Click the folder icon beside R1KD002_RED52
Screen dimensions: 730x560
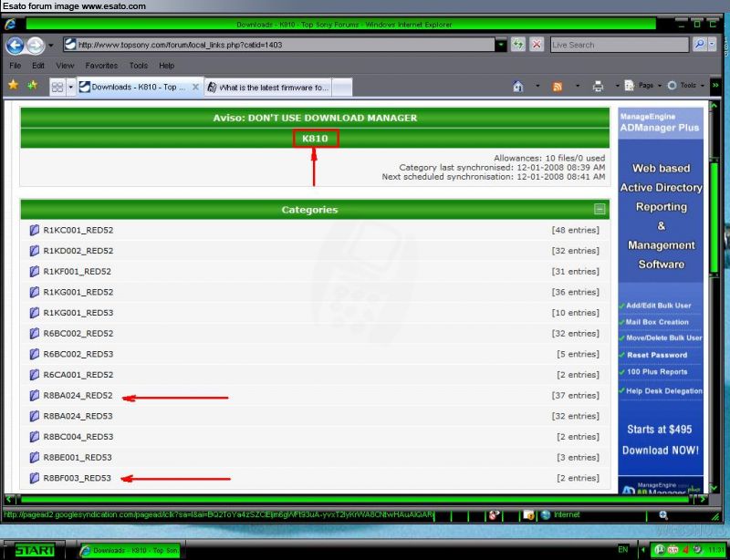(x=34, y=251)
